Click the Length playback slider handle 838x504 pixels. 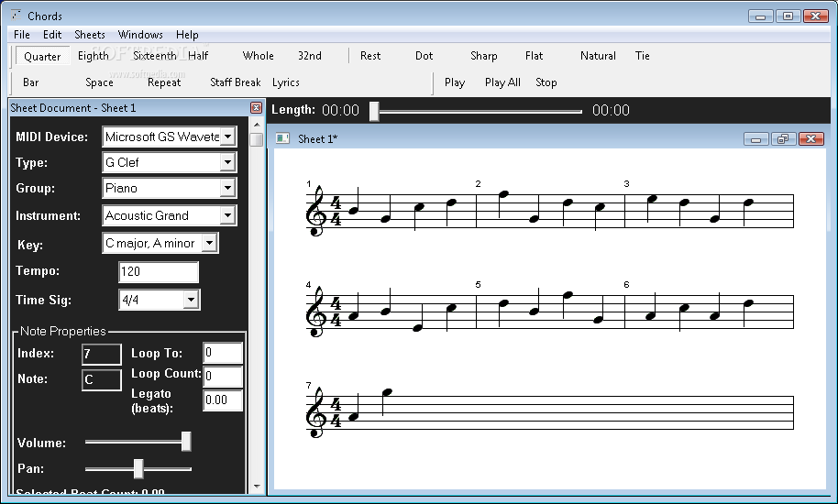coord(375,111)
